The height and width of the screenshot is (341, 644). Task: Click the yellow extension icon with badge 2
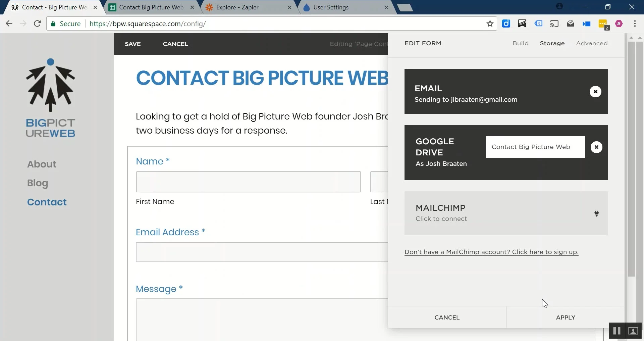pos(603,25)
